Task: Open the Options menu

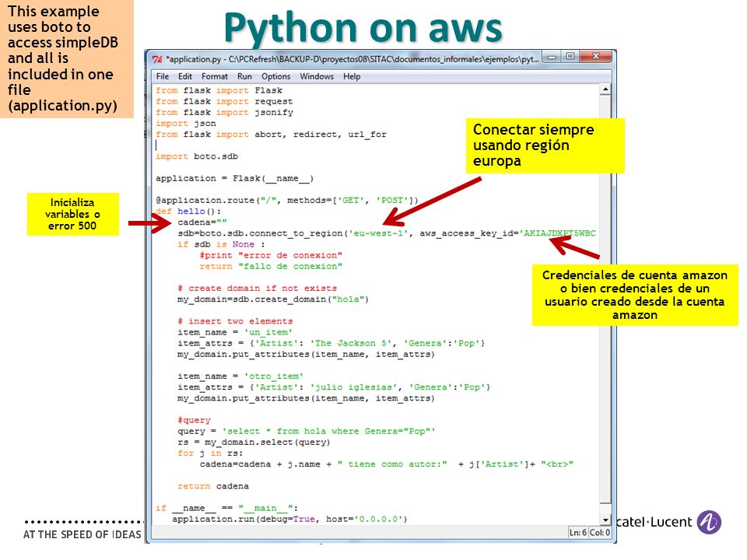Action: click(275, 76)
